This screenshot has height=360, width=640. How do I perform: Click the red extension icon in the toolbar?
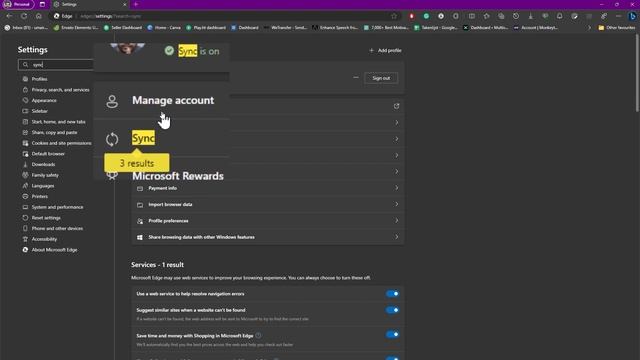[411, 16]
